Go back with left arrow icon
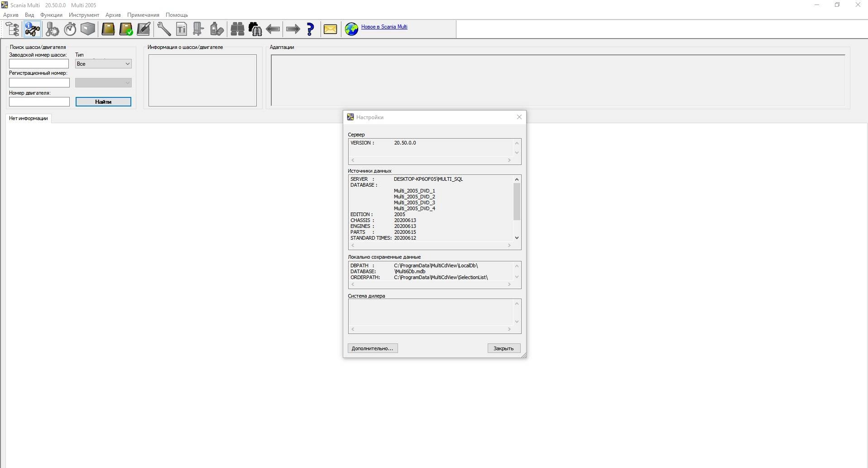Viewport: 868px width, 468px height. coord(273,29)
